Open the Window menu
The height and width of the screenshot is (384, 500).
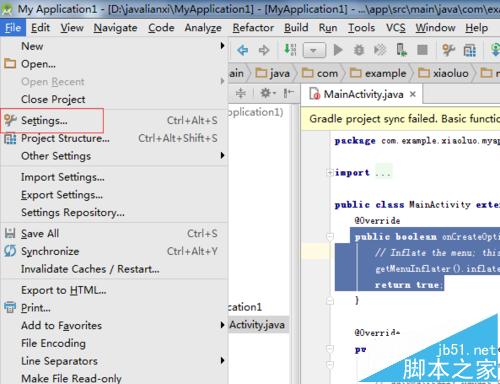[435, 28]
